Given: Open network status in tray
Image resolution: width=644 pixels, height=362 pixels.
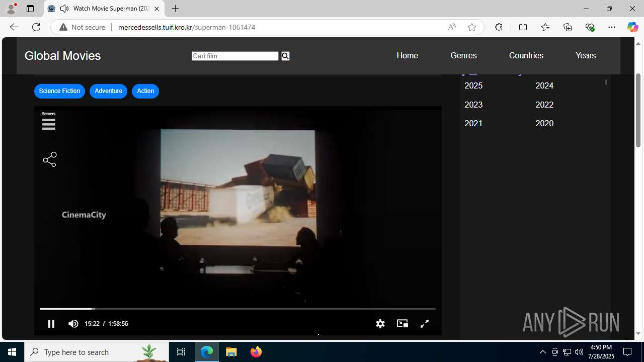Looking at the screenshot, I should coord(567,352).
